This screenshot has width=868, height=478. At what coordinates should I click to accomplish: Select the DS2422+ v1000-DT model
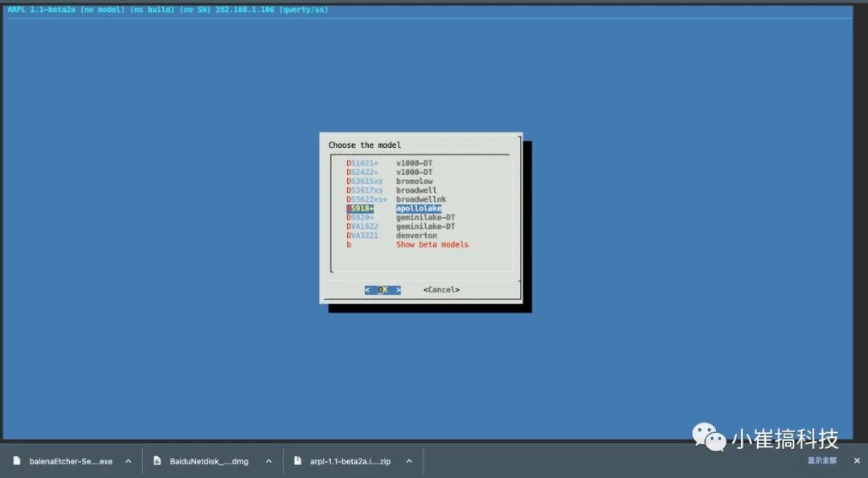[390, 172]
